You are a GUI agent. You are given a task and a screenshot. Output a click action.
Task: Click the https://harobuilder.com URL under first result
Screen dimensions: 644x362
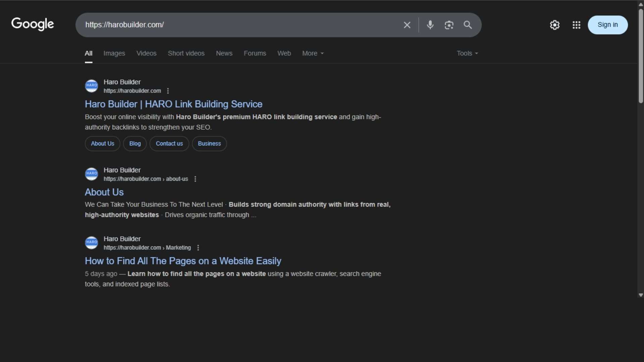point(132,91)
